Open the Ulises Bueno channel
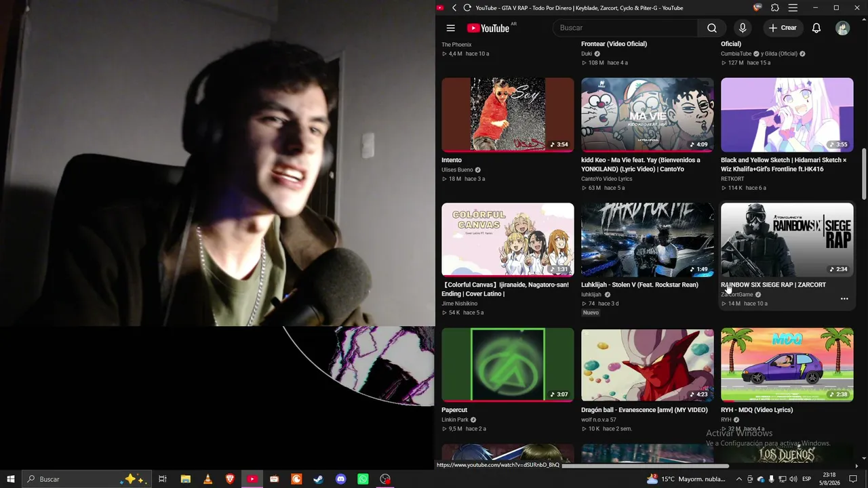868x488 pixels. [457, 170]
